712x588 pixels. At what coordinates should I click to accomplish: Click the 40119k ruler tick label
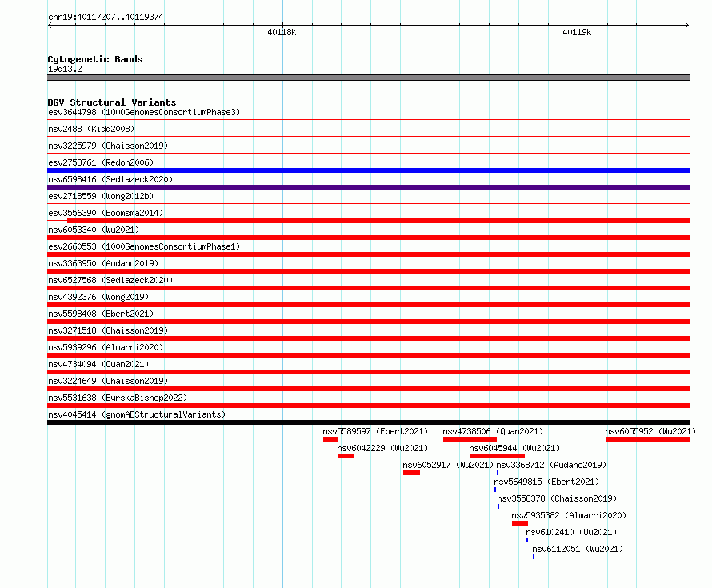tap(577, 32)
